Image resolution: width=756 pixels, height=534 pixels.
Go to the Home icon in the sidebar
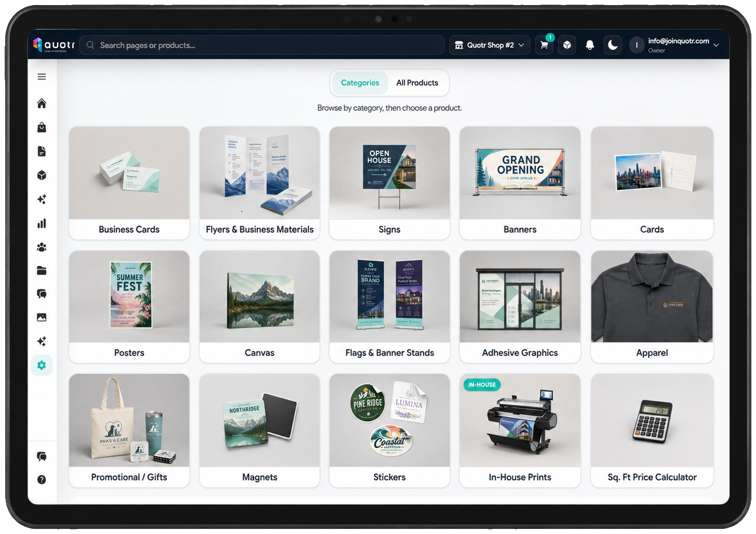41,103
